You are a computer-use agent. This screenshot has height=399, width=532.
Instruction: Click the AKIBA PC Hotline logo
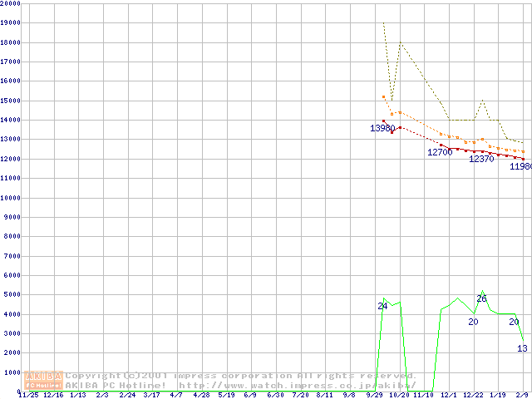[44, 380]
